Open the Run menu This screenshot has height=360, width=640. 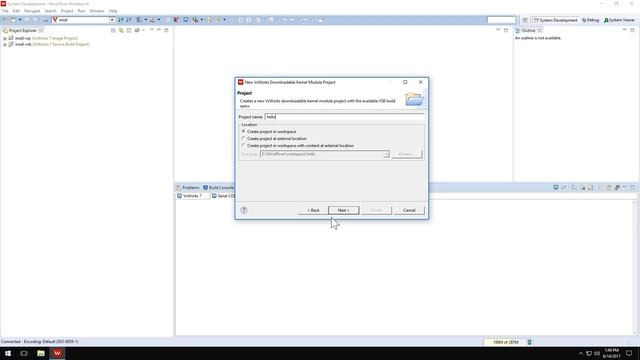81,11
